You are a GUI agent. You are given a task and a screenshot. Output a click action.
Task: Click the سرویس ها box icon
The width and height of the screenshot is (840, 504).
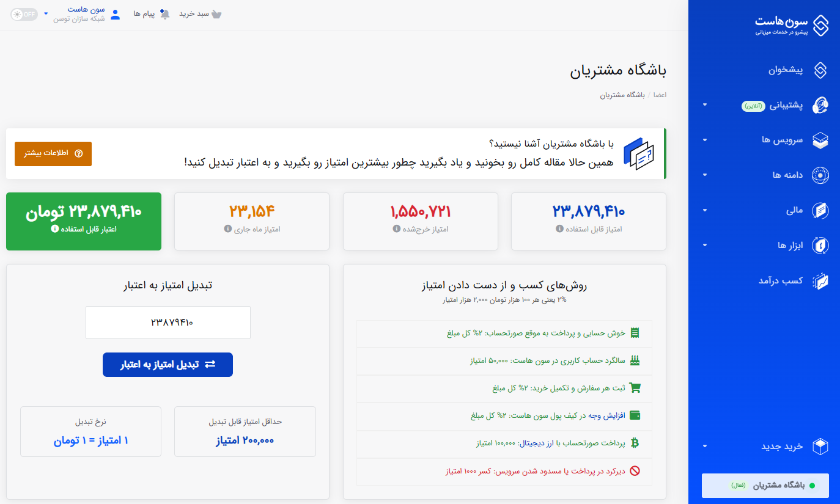tap(820, 141)
